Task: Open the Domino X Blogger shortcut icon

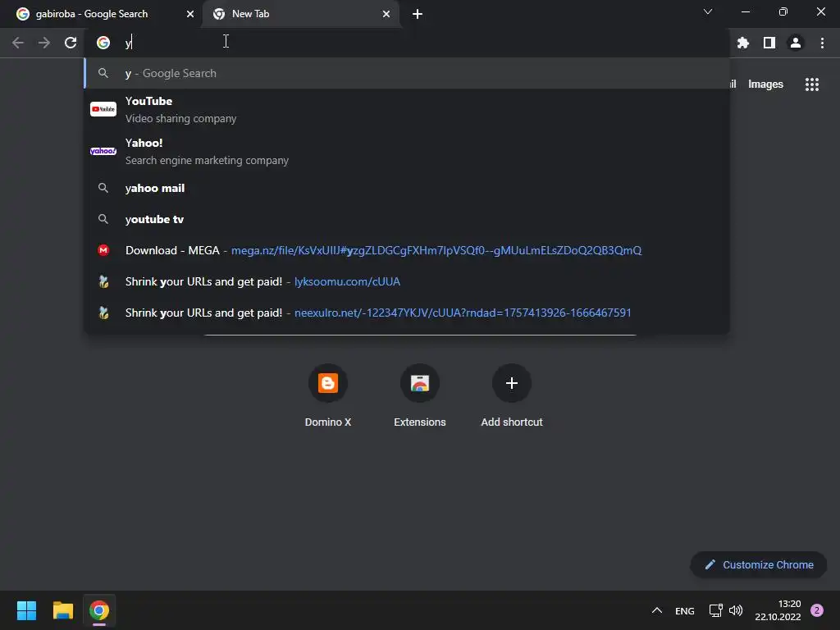Action: coord(328,383)
